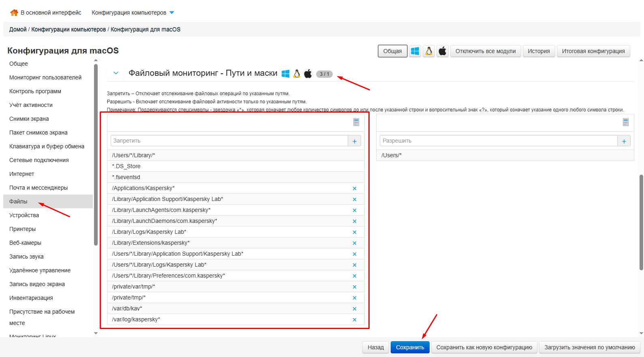Click into the Запретить input field

point(229,141)
